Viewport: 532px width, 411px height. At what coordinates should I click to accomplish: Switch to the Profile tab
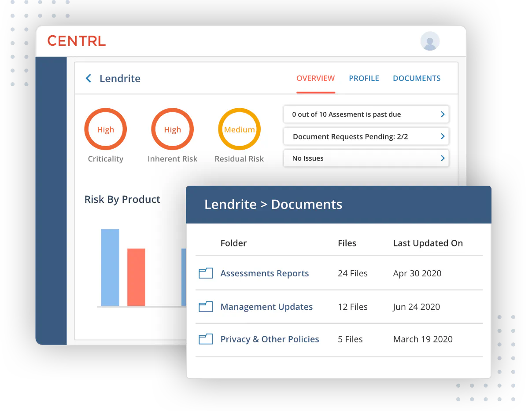364,78
